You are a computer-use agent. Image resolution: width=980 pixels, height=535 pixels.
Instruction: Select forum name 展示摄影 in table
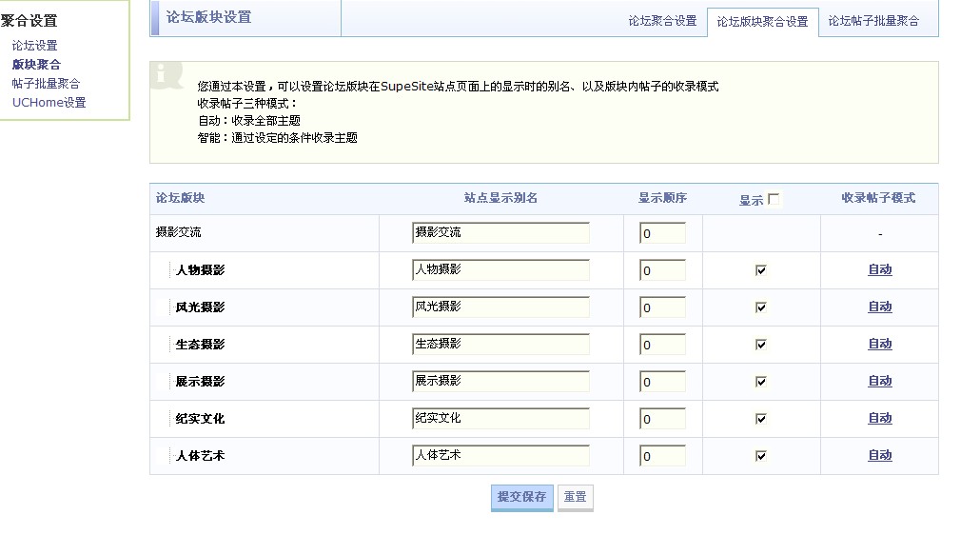(x=200, y=382)
